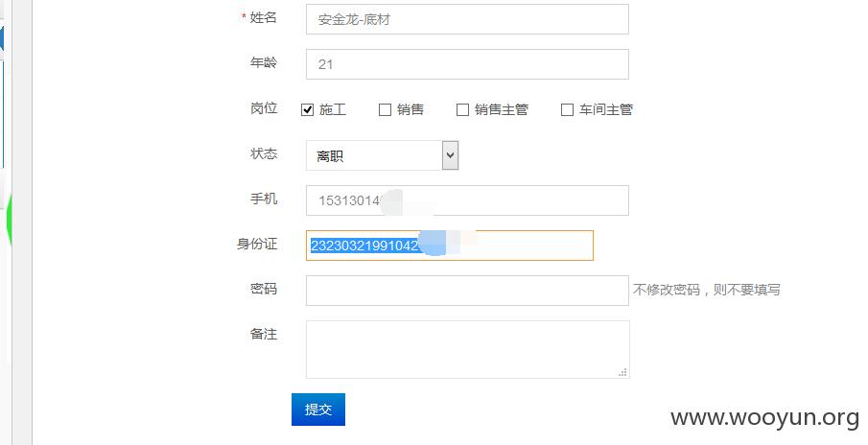This screenshot has width=868, height=445.
Task: Open the 状态 dropdown arrow
Action: (x=450, y=155)
